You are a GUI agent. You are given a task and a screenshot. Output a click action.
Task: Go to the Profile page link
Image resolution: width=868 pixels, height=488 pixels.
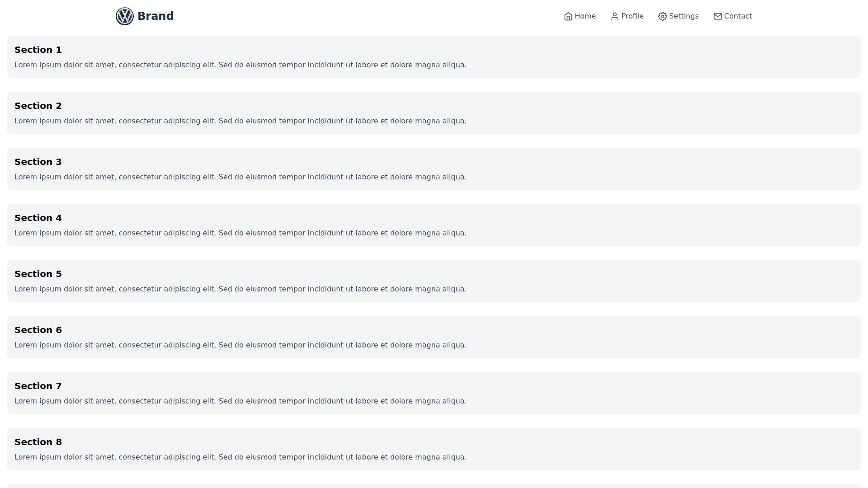(x=632, y=16)
